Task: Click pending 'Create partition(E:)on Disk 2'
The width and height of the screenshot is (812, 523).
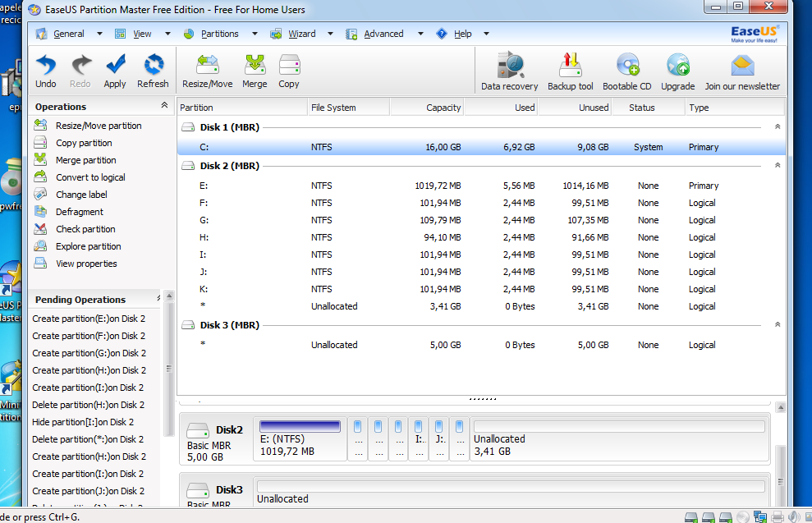Action: point(89,319)
